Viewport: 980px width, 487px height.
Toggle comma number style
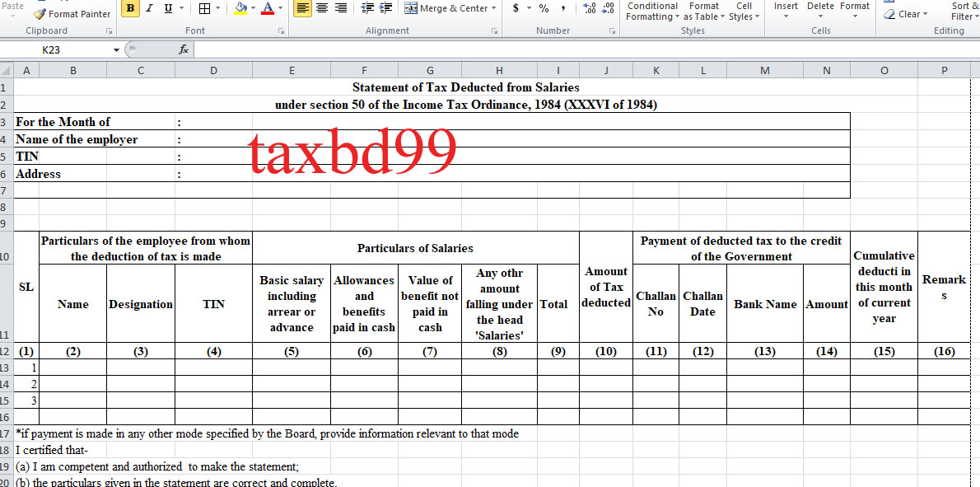(562, 8)
